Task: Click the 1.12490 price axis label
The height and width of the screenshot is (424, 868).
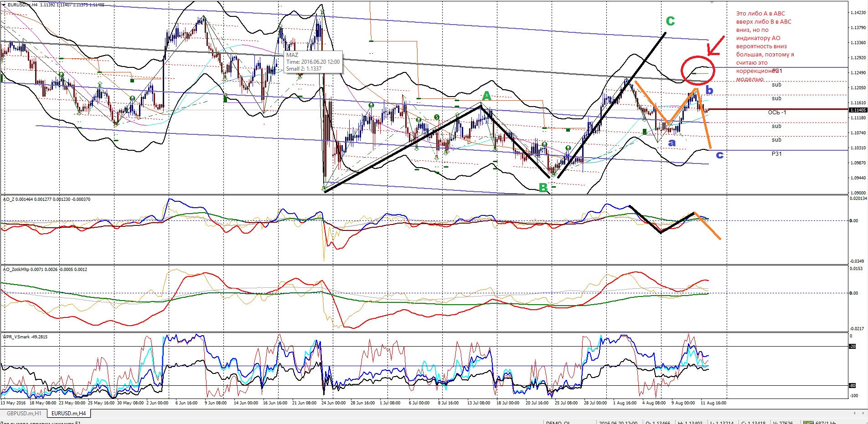Action: [858, 73]
